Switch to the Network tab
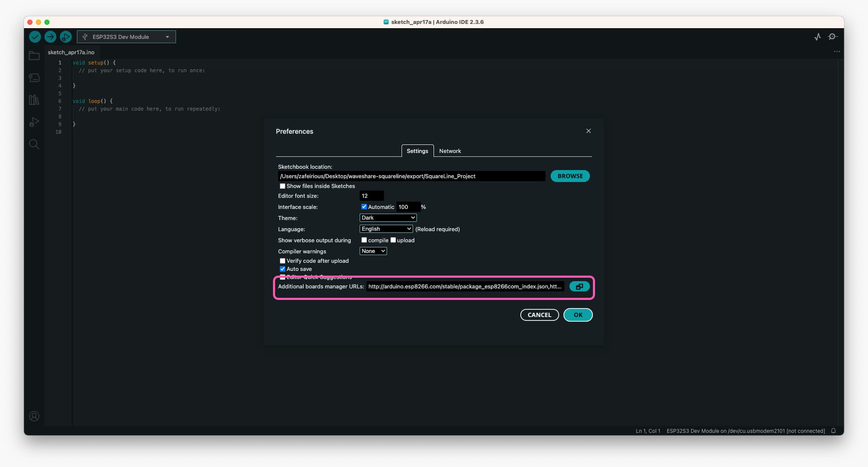 click(450, 151)
